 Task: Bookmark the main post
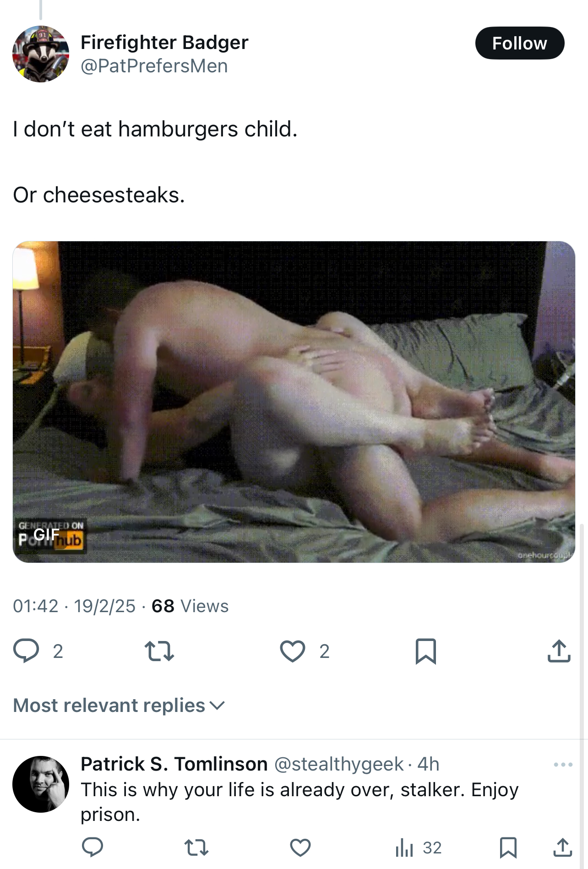(425, 651)
